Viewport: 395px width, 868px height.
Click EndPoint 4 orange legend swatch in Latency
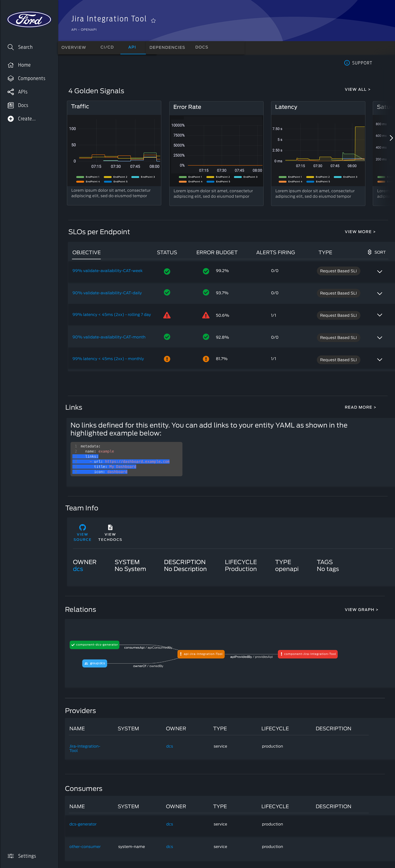point(282,182)
